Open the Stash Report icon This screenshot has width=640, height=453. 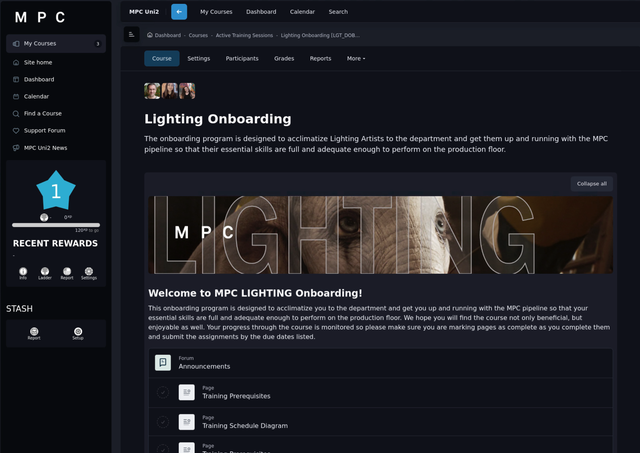(x=34, y=331)
